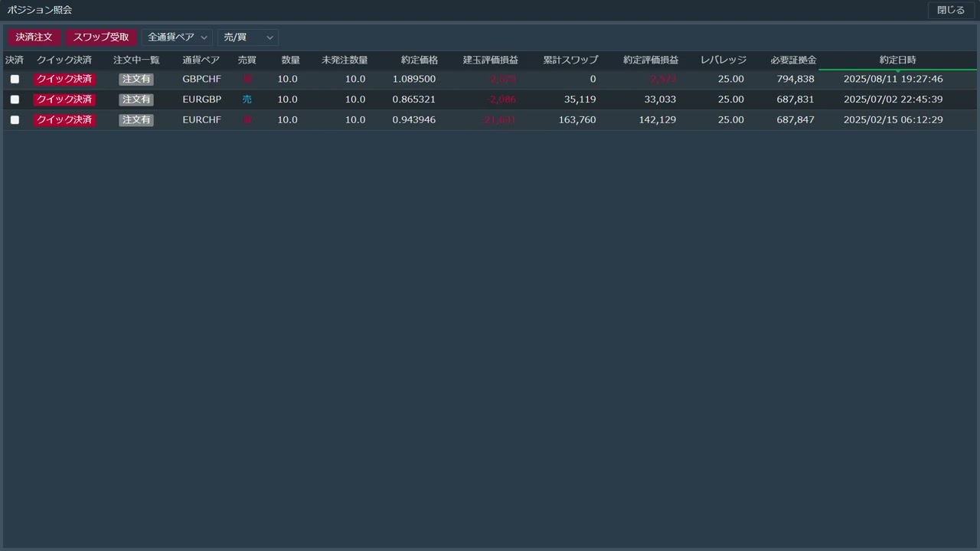Click the スワップ受取 button
The height and width of the screenshot is (551, 980).
click(101, 37)
